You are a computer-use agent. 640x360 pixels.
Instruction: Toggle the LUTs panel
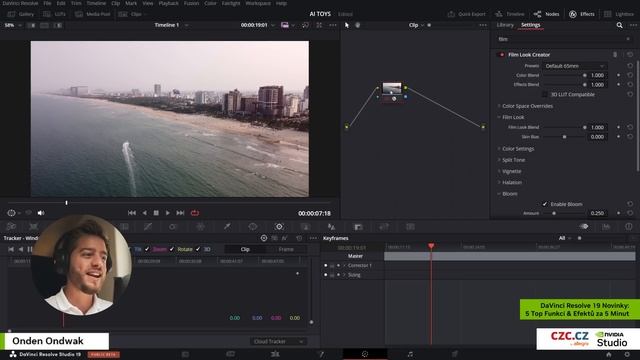tap(55, 14)
